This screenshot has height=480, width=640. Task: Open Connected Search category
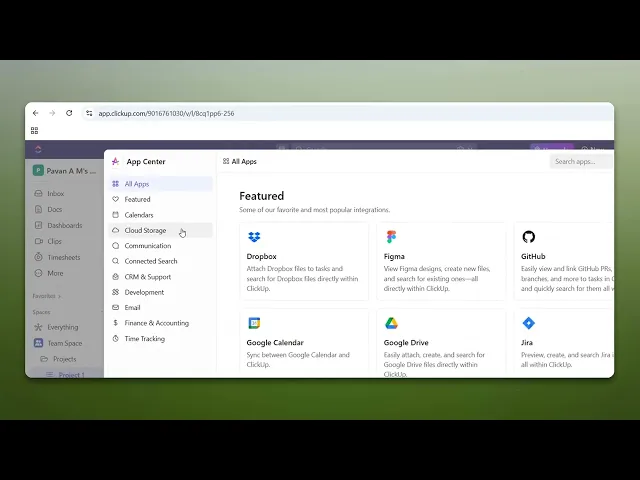161,261
